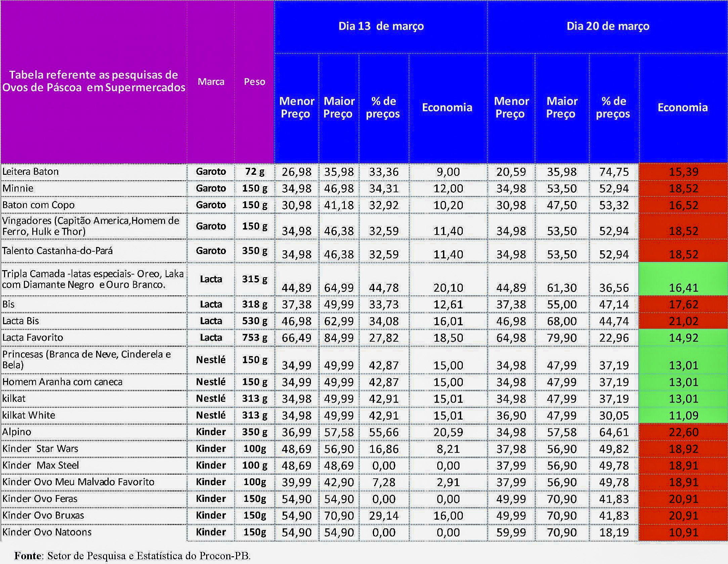This screenshot has height=564, width=728.
Task: Click the red 15,39 Economia cell
Action: click(x=683, y=172)
